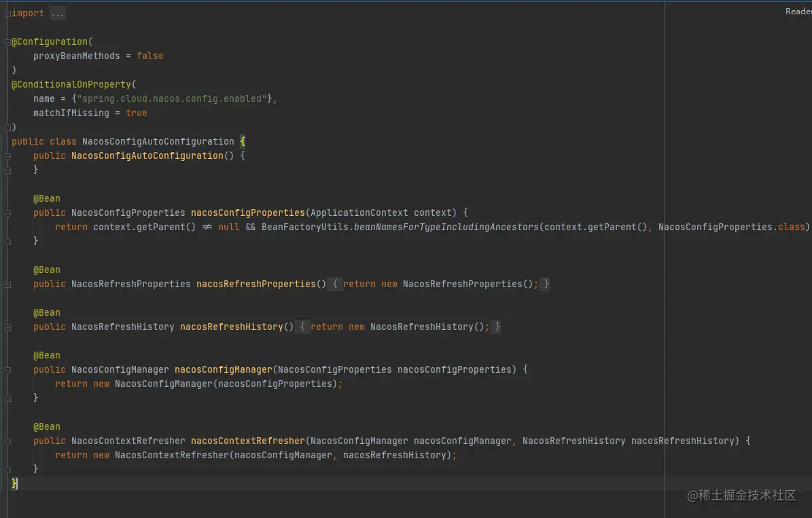
Task: Click 'new NacosConfigManager(' constructor call
Action: coord(156,384)
